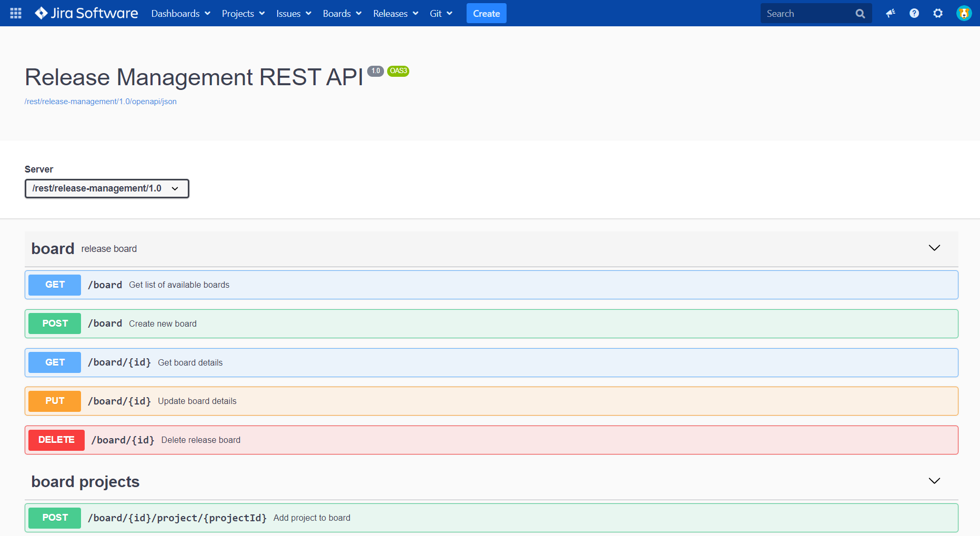The image size is (980, 536).
Task: Expand GET /board Get list of available boards
Action: 491,285
